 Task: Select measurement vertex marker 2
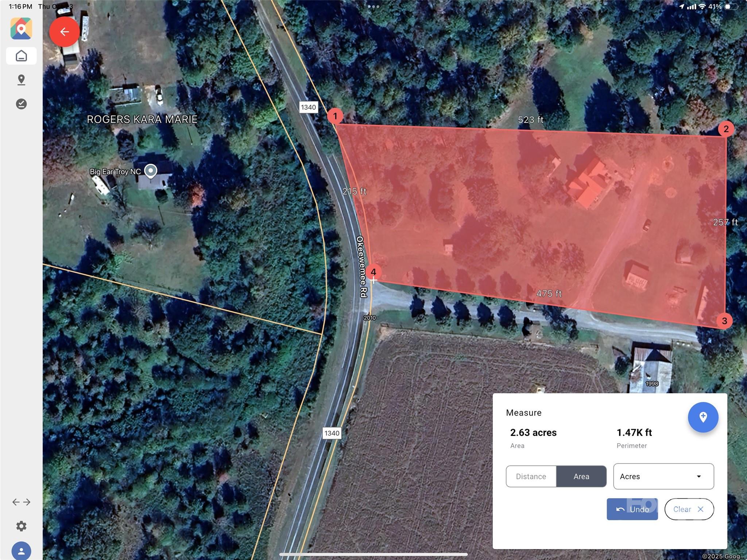click(x=726, y=129)
